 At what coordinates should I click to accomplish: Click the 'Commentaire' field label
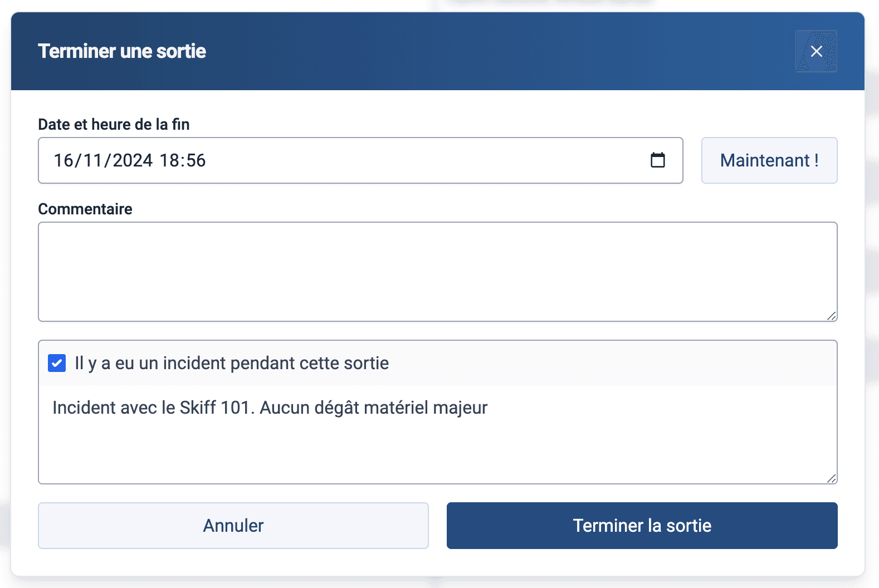click(85, 209)
